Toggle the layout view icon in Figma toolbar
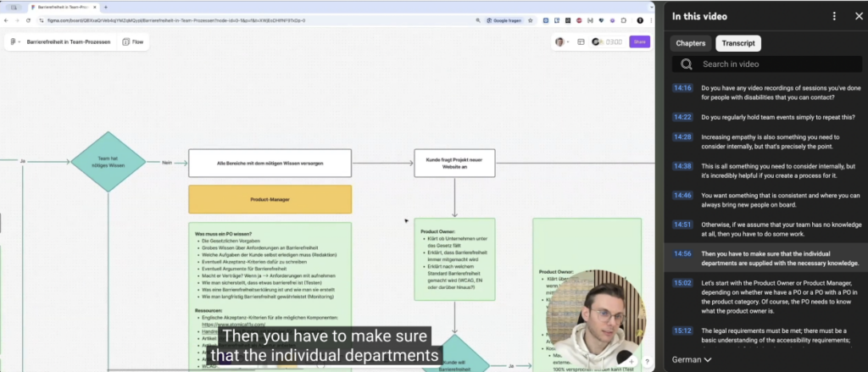Image resolution: width=868 pixels, height=372 pixels. tap(581, 42)
